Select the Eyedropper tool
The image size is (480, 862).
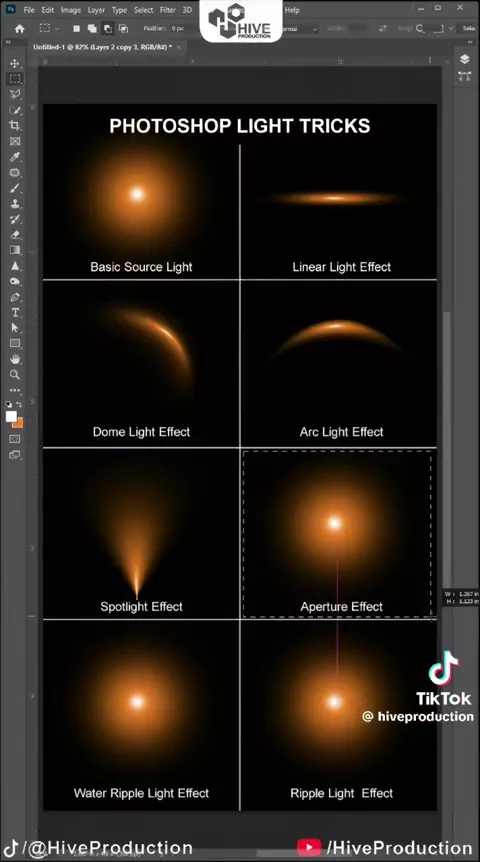click(x=15, y=157)
